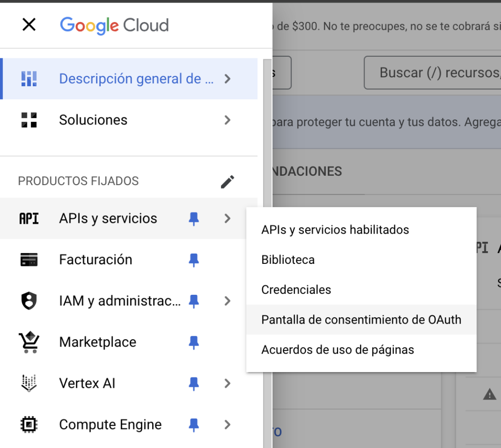Open Pantalla de consentimiento de OAuth
Viewport: 501px width, 448px height.
(x=361, y=320)
